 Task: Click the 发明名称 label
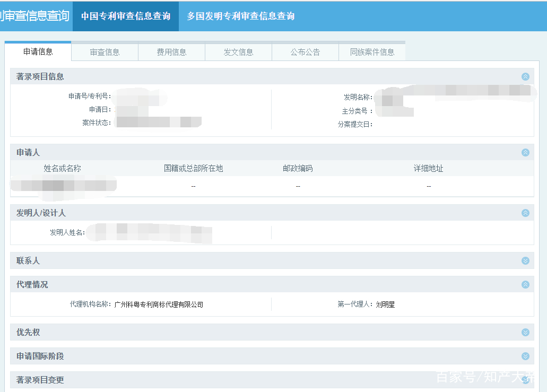[358, 97]
